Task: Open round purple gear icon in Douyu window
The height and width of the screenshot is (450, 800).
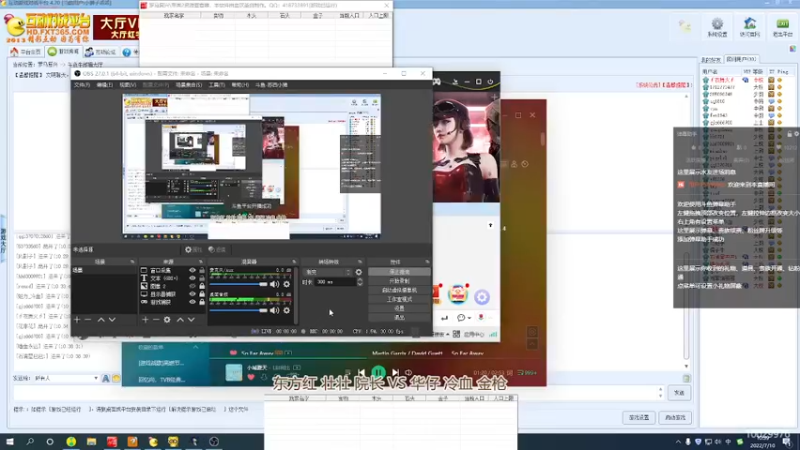Action: point(482,296)
